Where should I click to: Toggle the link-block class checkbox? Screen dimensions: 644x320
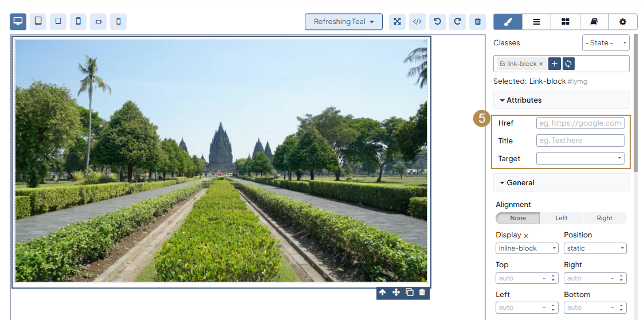pos(502,64)
